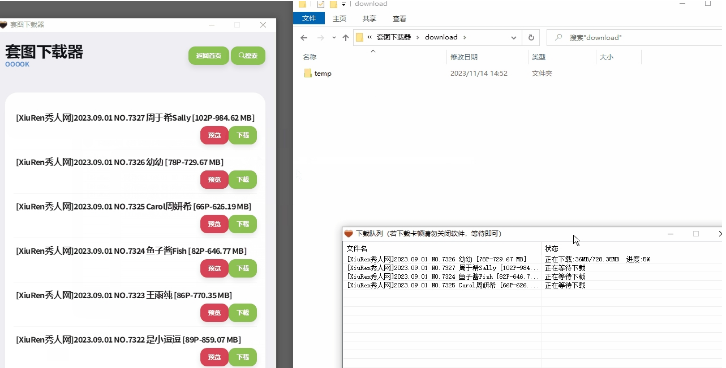Click the temp folder's date 2023/11/14 14:52

479,74
